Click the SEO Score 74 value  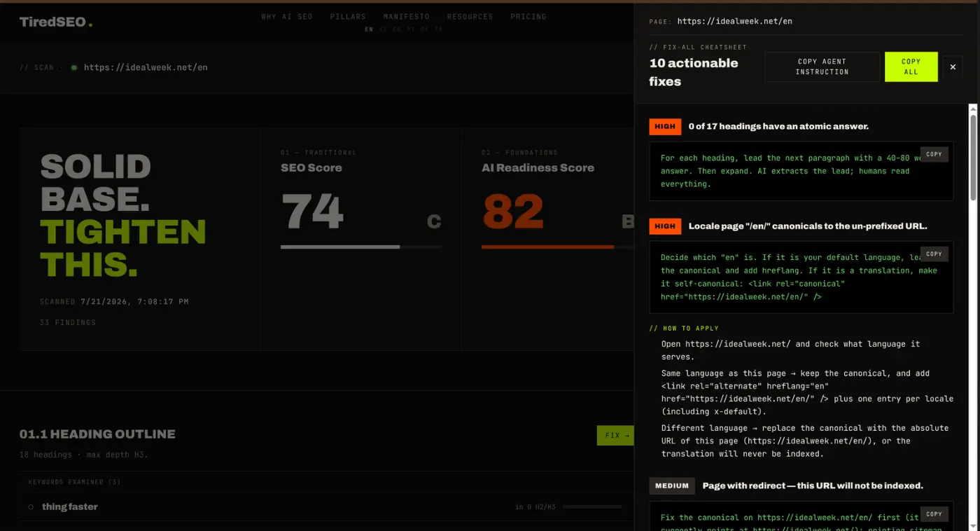click(x=313, y=212)
